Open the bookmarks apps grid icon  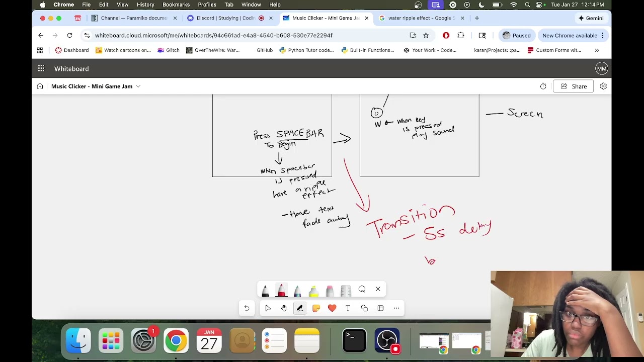(x=40, y=50)
